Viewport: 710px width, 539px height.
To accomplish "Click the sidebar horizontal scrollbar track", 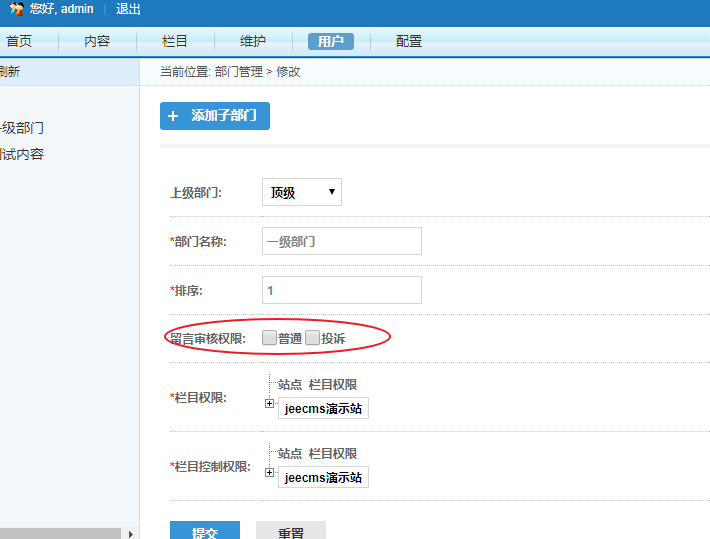I will pos(60,534).
